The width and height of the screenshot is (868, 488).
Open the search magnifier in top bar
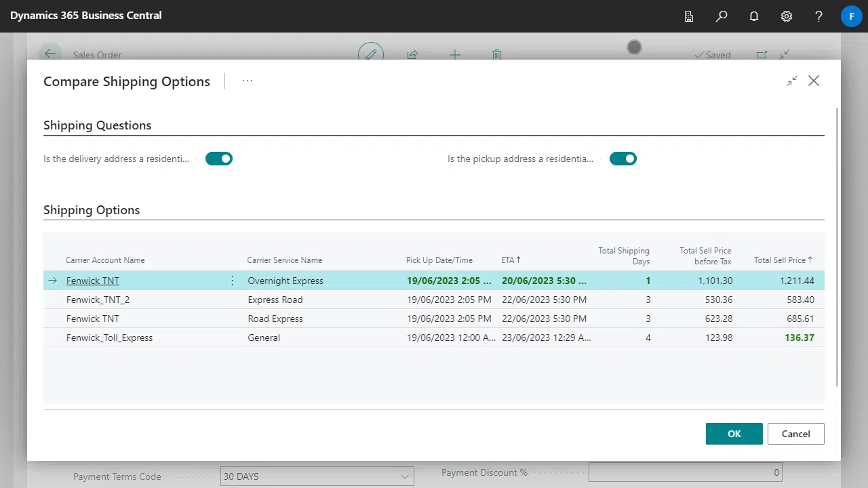click(x=722, y=16)
